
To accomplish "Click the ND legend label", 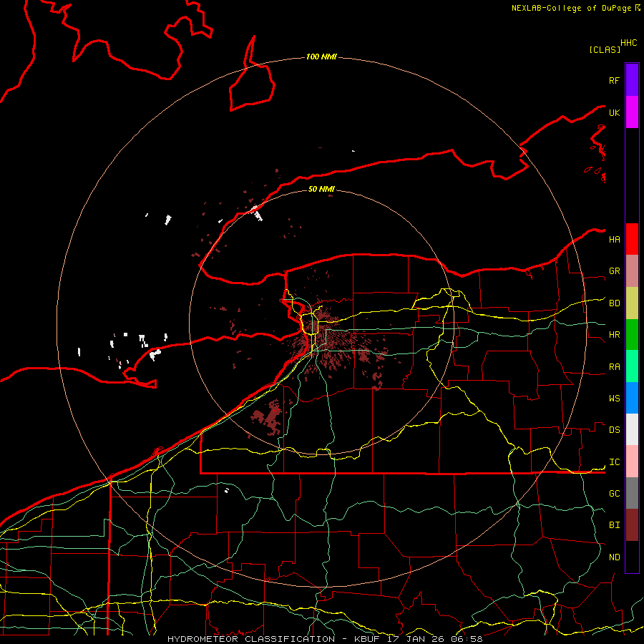I will coord(615,557).
